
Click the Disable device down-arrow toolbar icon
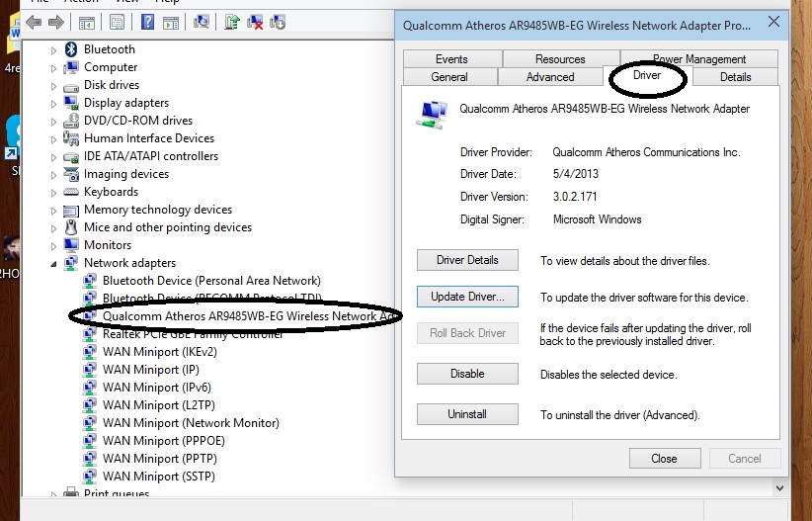click(x=278, y=22)
